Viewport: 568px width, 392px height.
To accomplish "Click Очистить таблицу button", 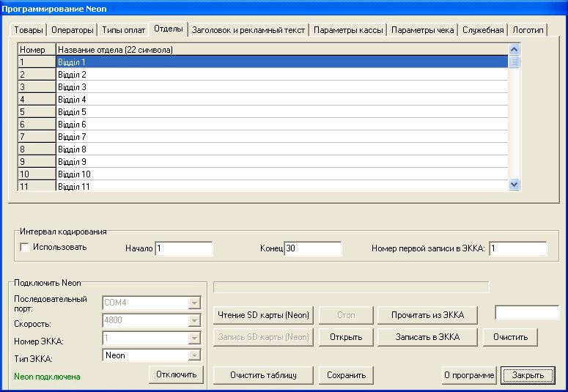I will (263, 375).
